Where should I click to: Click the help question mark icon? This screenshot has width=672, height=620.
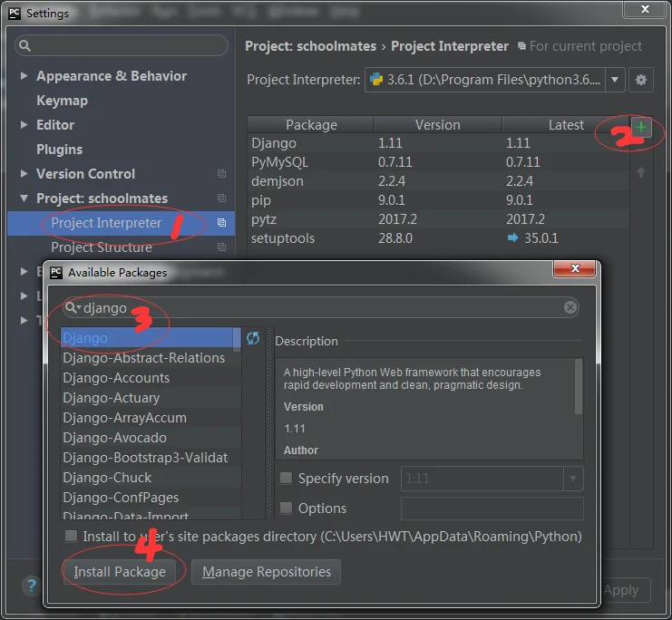[31, 586]
